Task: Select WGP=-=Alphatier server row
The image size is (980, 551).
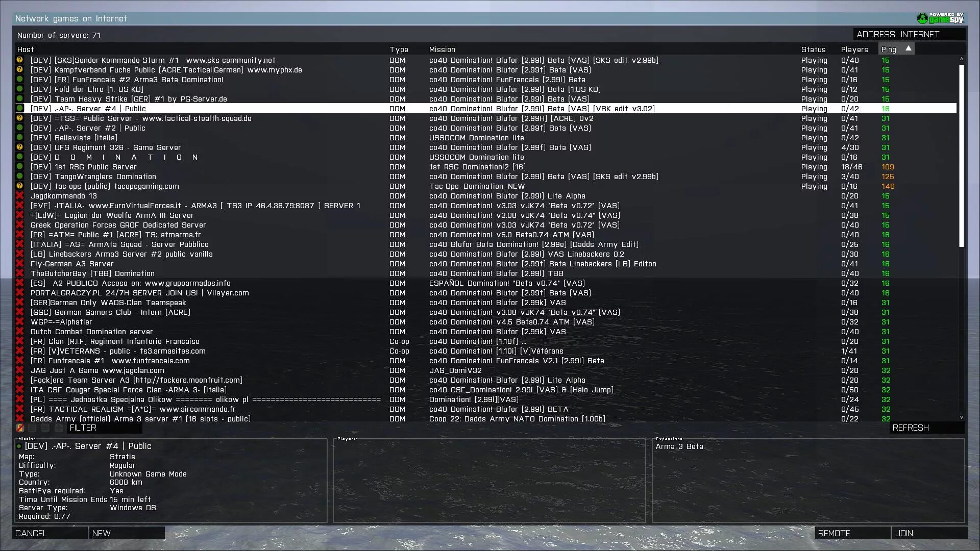Action: click(x=486, y=322)
